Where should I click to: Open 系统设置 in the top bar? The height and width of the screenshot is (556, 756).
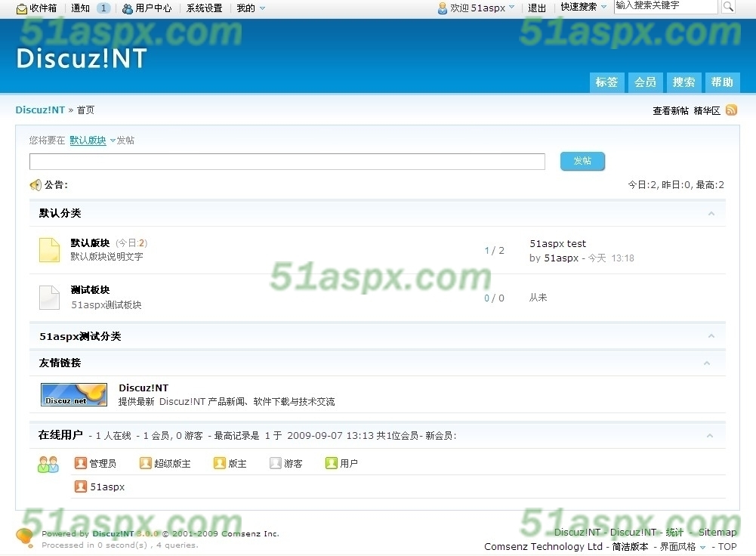tap(205, 8)
